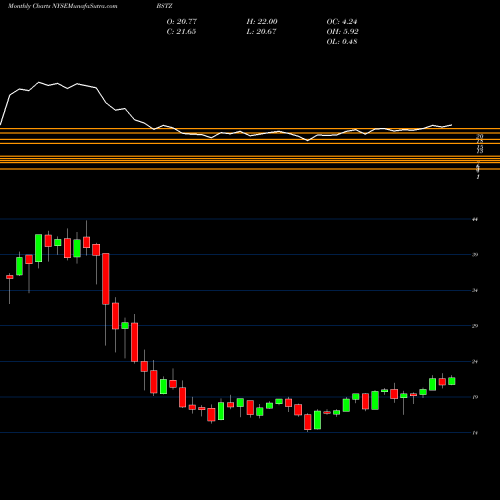Click the close value 'C: 21.65'
This screenshot has height=500, width=500.
pyautogui.click(x=181, y=31)
